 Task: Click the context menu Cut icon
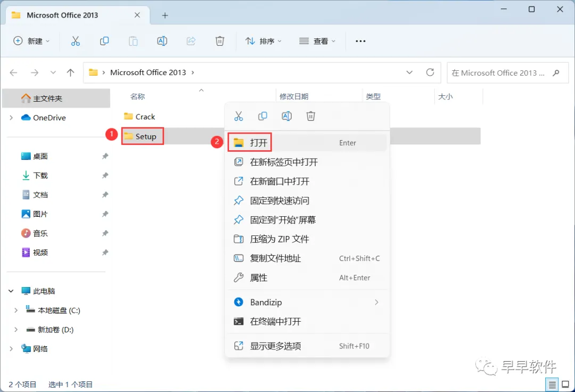(239, 116)
